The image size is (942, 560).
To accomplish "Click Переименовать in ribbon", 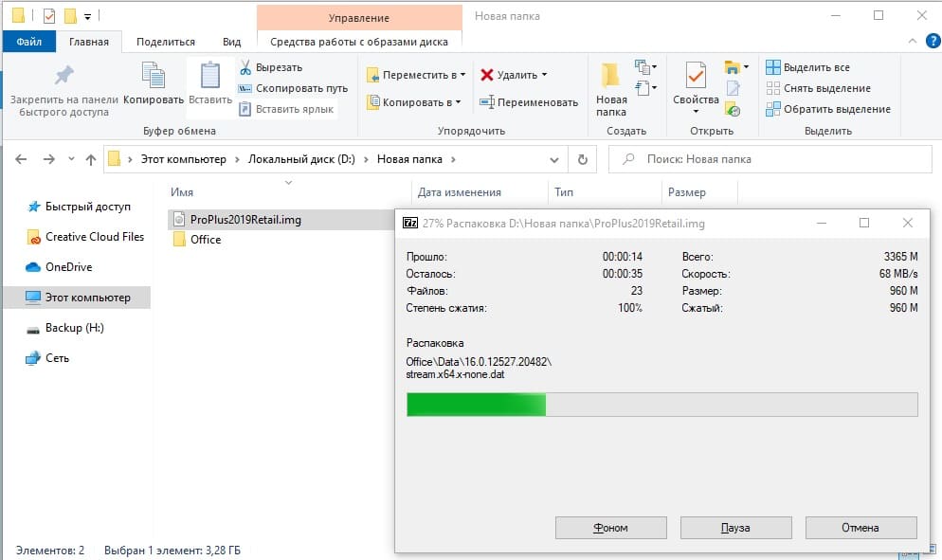I will click(529, 102).
